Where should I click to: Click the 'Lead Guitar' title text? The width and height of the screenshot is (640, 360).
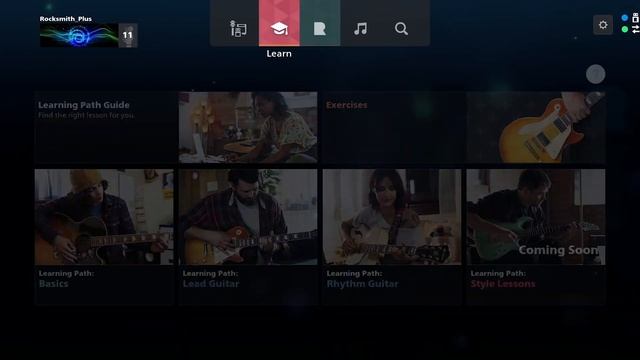[211, 284]
